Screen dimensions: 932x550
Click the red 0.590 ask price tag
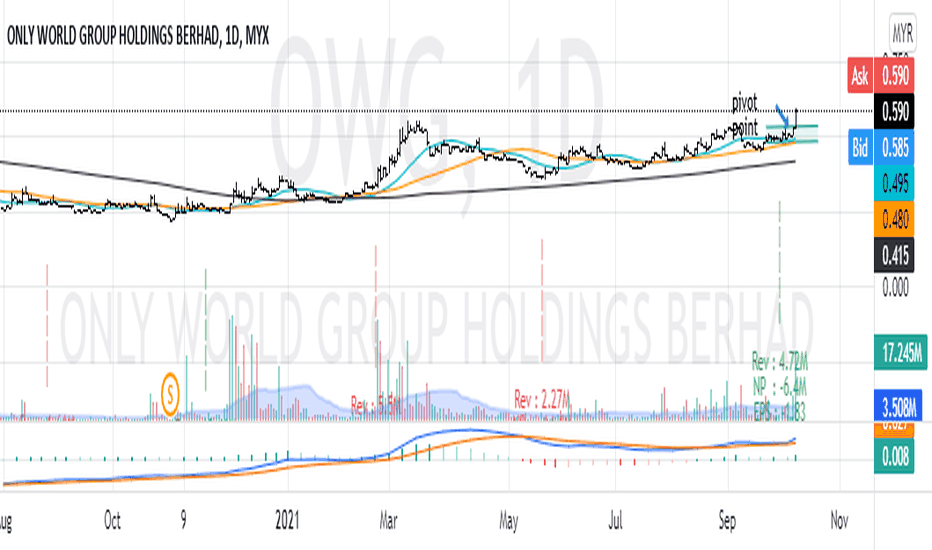tap(895, 76)
